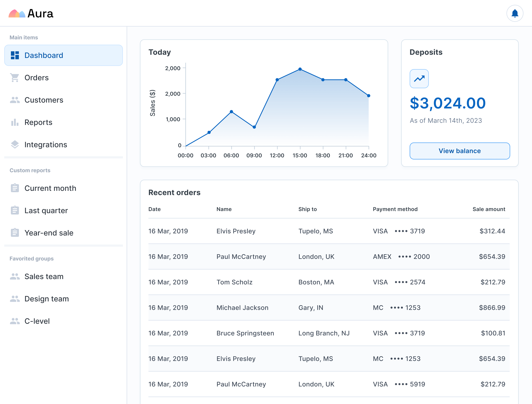Image resolution: width=532 pixels, height=404 pixels.
Task: Click the Reports bar chart icon
Action: coord(15,122)
